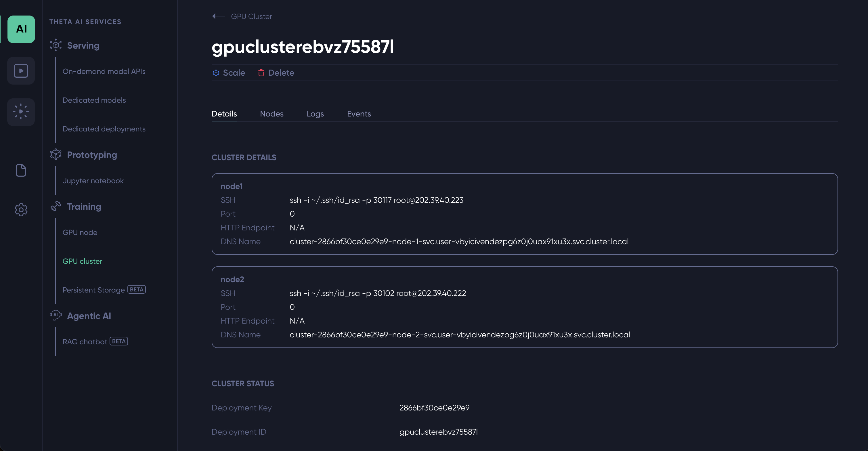Click the green AI services icon
The height and width of the screenshot is (451, 868).
pyautogui.click(x=21, y=29)
